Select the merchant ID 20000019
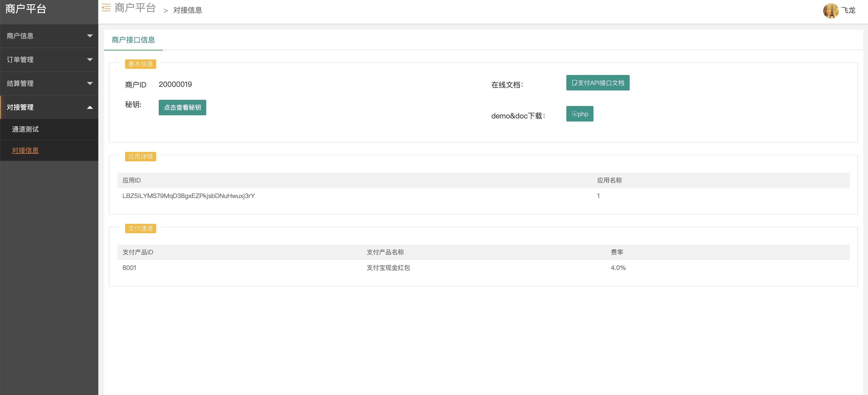 point(175,84)
